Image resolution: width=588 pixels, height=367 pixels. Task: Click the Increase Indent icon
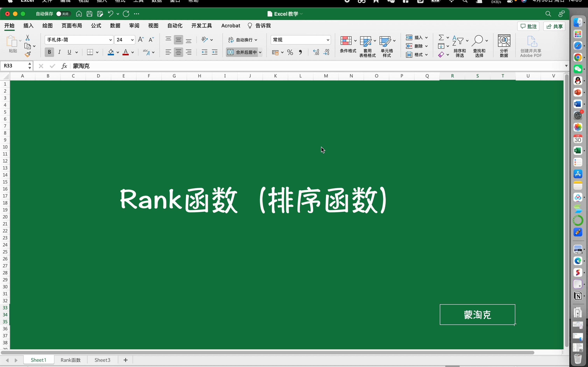[x=214, y=52]
